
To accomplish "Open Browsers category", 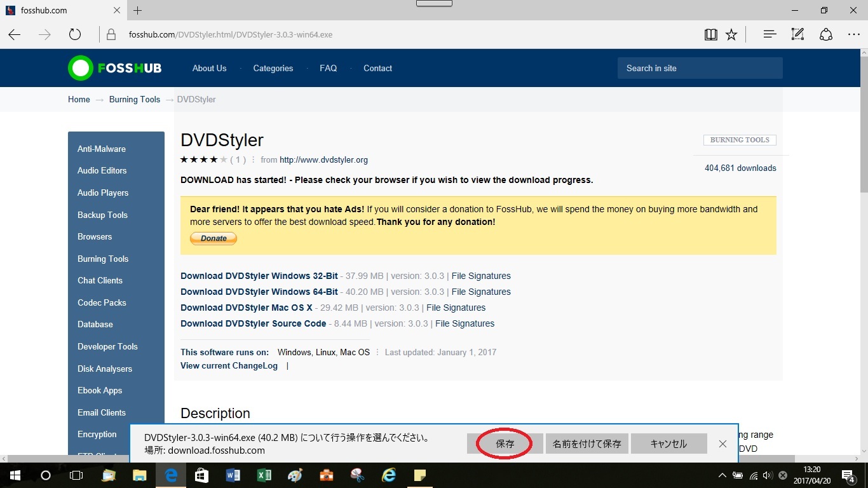I will pos(95,236).
